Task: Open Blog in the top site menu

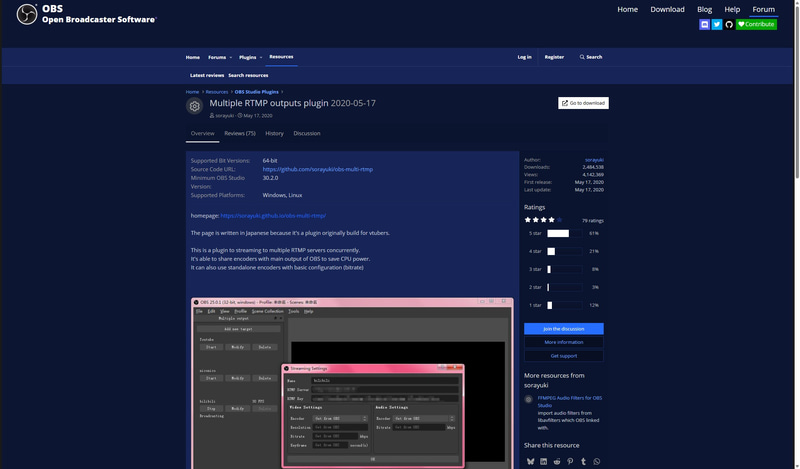Action: click(x=704, y=9)
